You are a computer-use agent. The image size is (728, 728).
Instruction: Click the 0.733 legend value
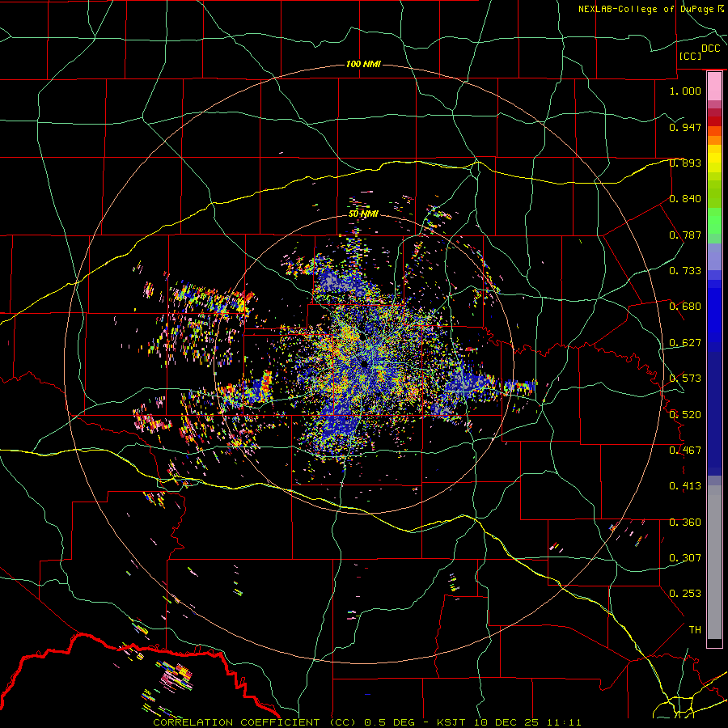click(685, 271)
